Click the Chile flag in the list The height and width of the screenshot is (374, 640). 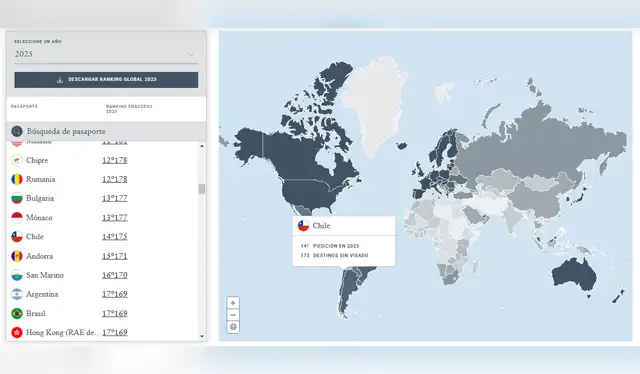pyautogui.click(x=17, y=237)
